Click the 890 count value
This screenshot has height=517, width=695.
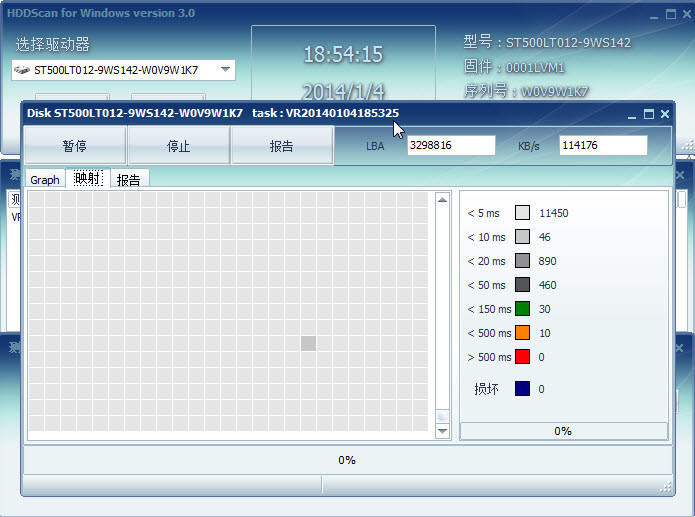click(547, 261)
